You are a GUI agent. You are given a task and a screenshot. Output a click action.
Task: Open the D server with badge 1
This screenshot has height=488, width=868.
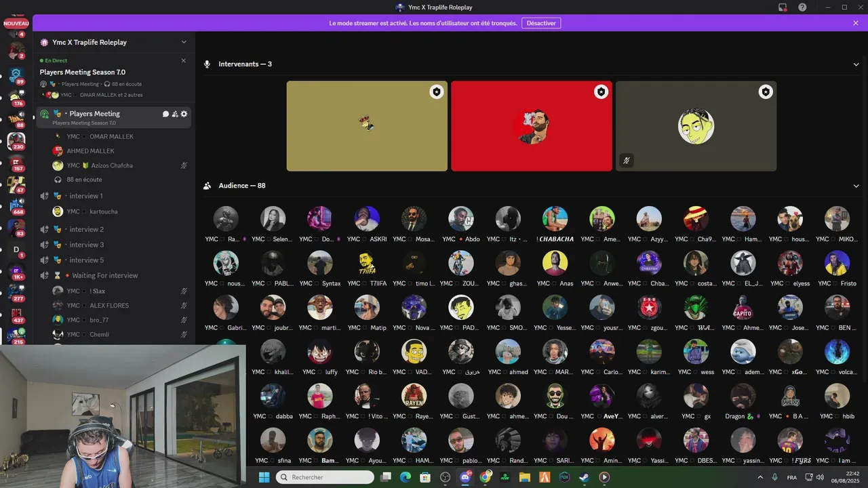click(x=16, y=249)
